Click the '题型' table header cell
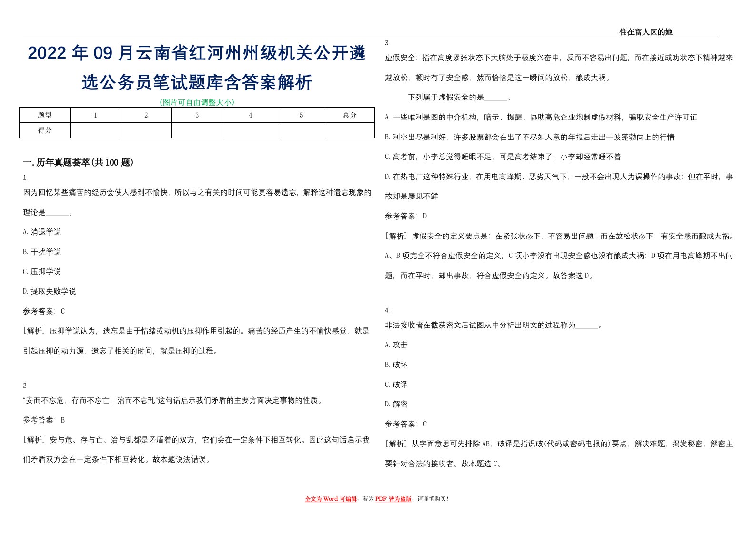756x534 pixels. click(x=45, y=115)
